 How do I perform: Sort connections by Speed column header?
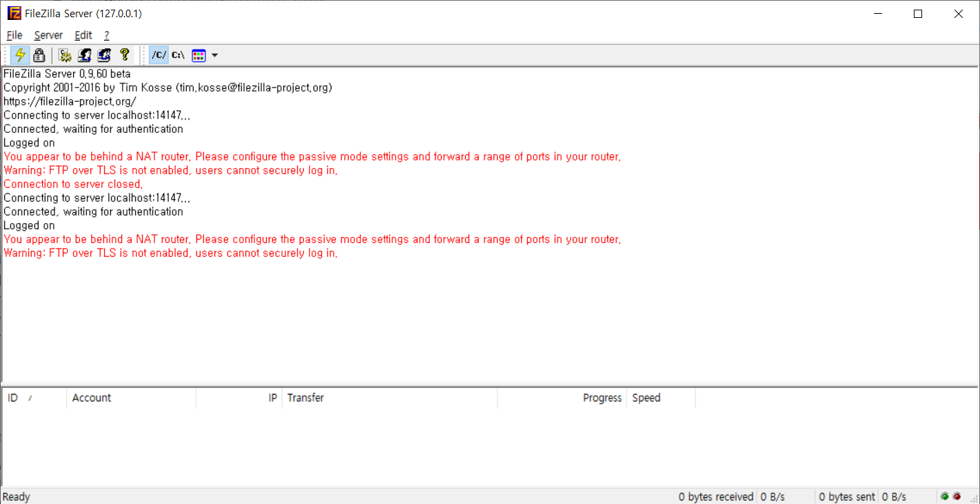(661, 398)
